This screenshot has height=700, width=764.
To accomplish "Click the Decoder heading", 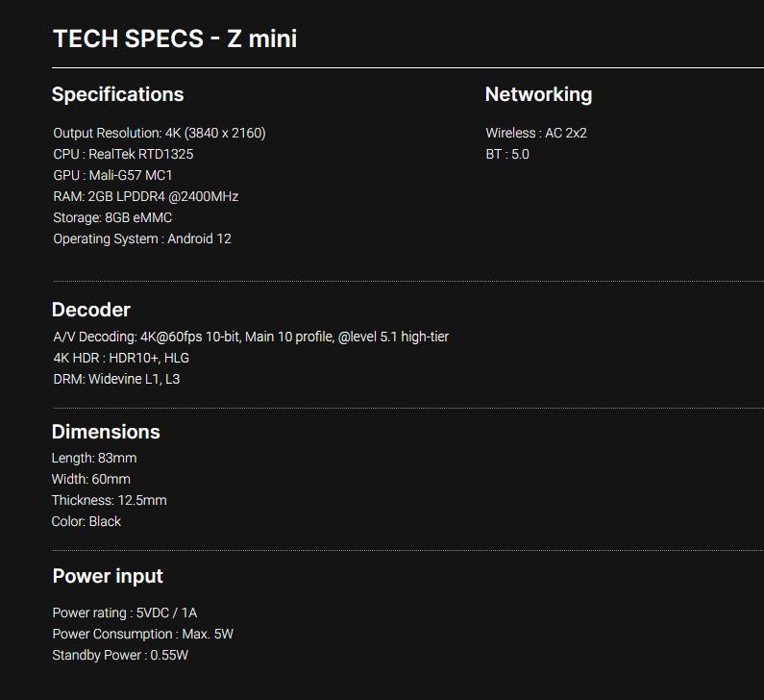I will click(x=90, y=310).
